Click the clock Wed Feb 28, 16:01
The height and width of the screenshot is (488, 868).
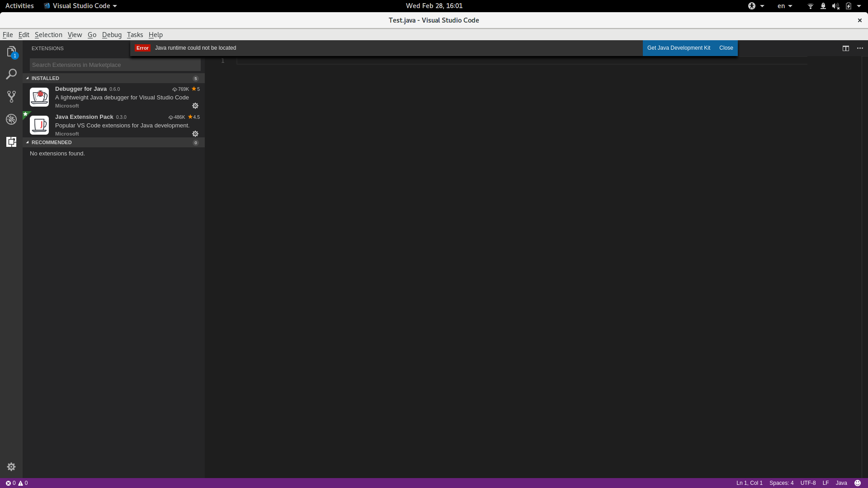pos(434,6)
